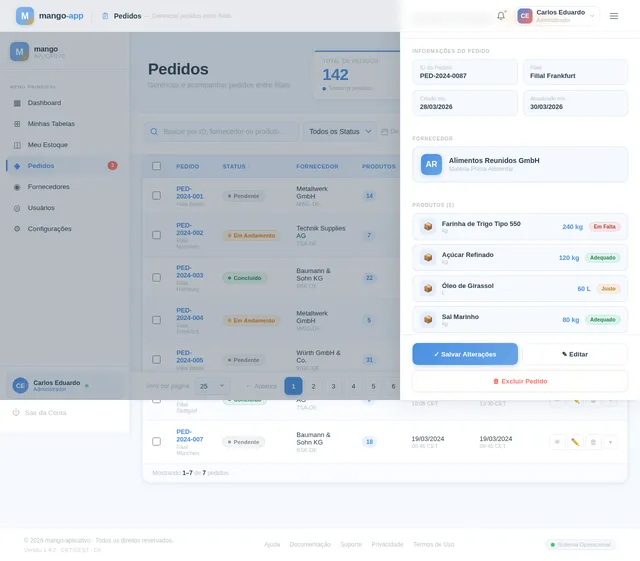
Task: Click the eye view icon for PED-2024-007
Action: coord(557,441)
